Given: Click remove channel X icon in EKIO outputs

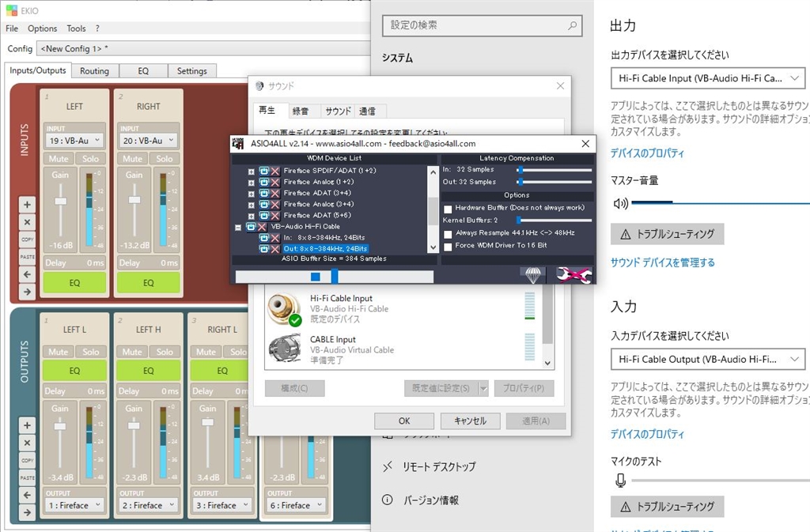Looking at the screenshot, I should 28,443.
